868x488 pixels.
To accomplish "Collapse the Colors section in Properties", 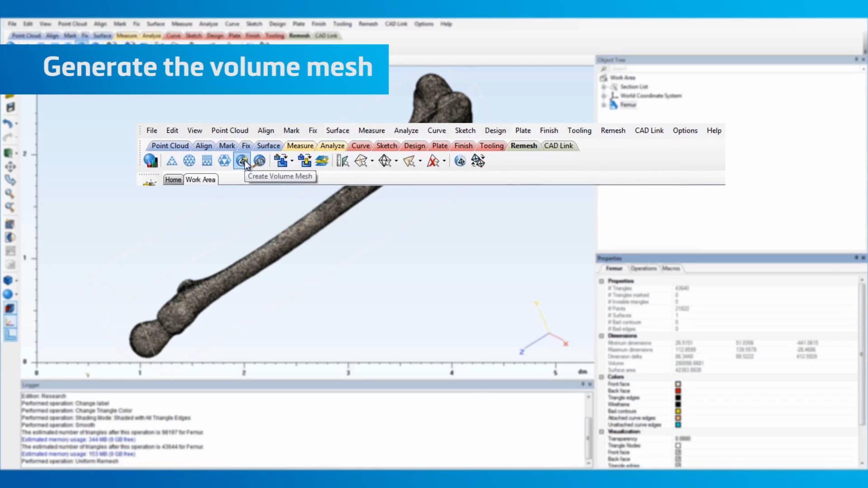I will [601, 377].
